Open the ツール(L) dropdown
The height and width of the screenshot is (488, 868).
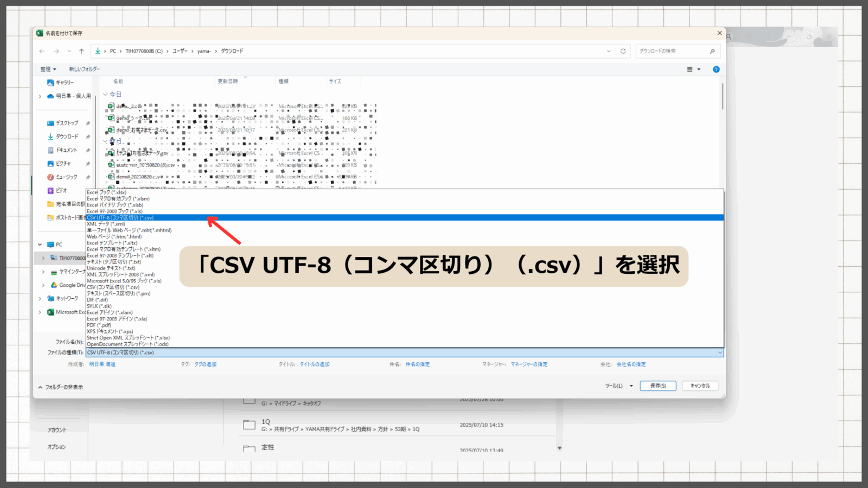pyautogui.click(x=619, y=386)
